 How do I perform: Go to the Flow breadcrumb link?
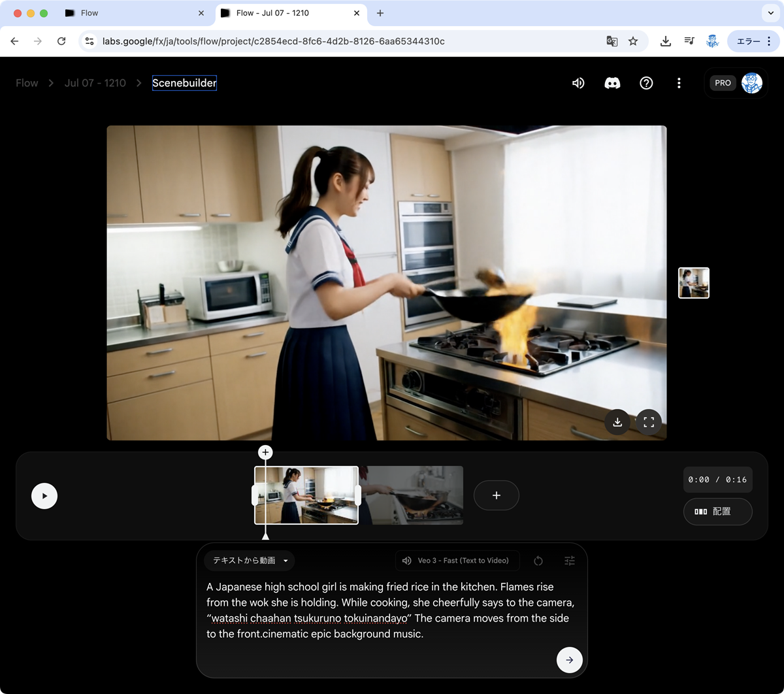click(x=27, y=83)
